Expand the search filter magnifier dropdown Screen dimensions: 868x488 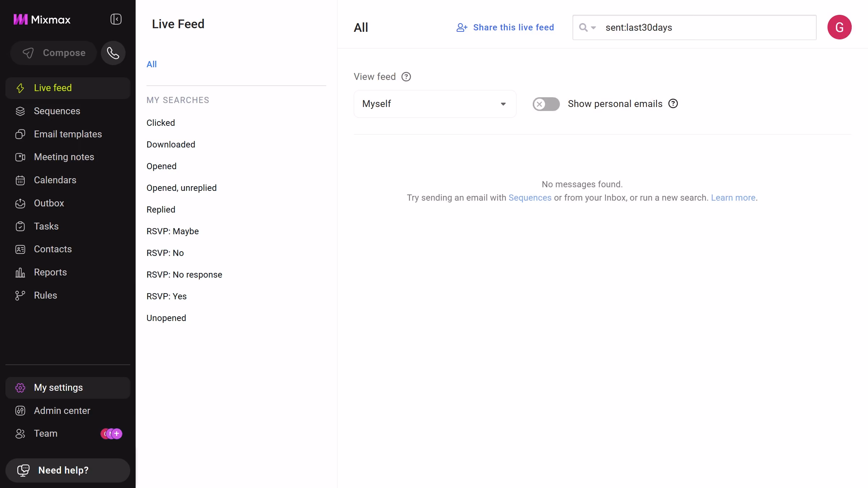point(587,27)
